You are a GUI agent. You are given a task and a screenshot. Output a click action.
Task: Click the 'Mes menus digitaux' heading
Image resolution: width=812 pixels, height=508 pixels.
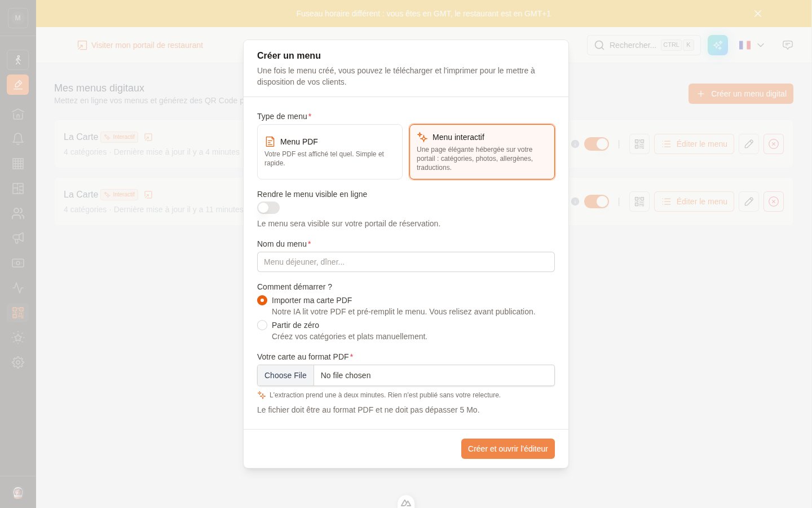click(99, 88)
